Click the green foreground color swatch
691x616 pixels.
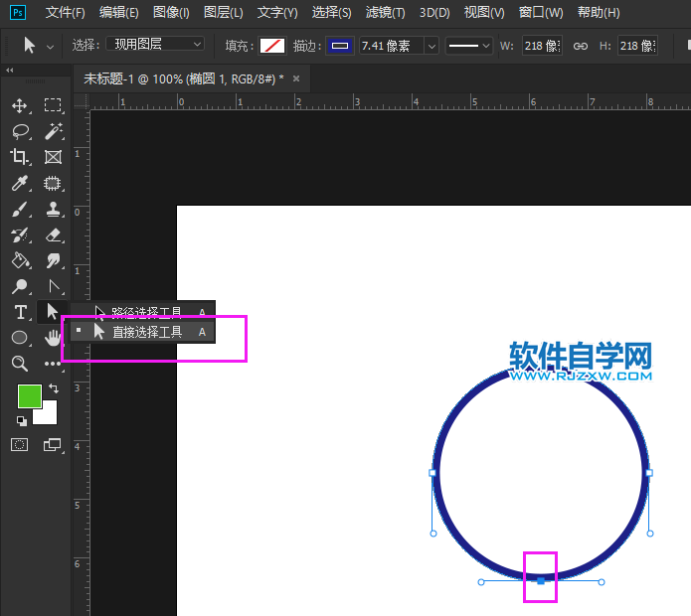pos(29,395)
